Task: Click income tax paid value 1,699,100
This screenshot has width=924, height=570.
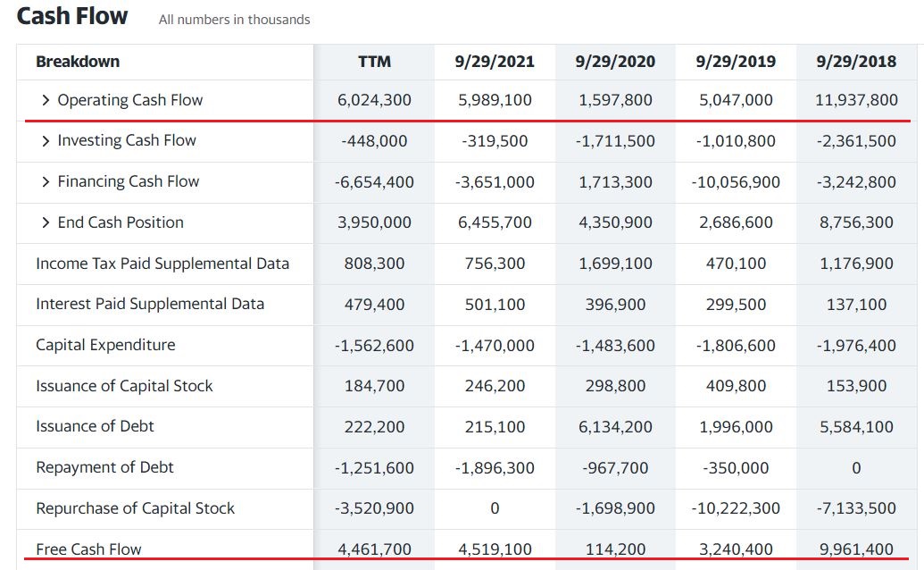Action: click(x=615, y=264)
